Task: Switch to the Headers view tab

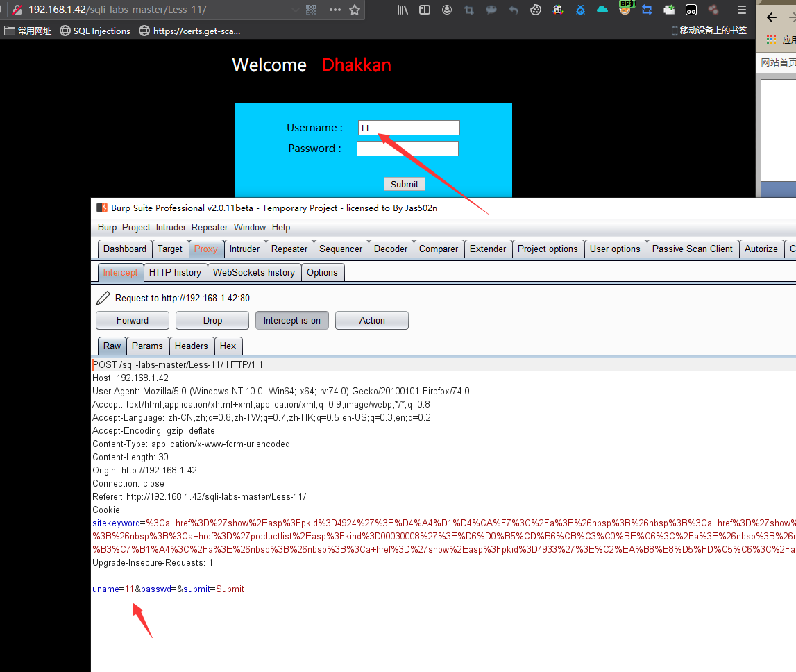Action: (192, 346)
